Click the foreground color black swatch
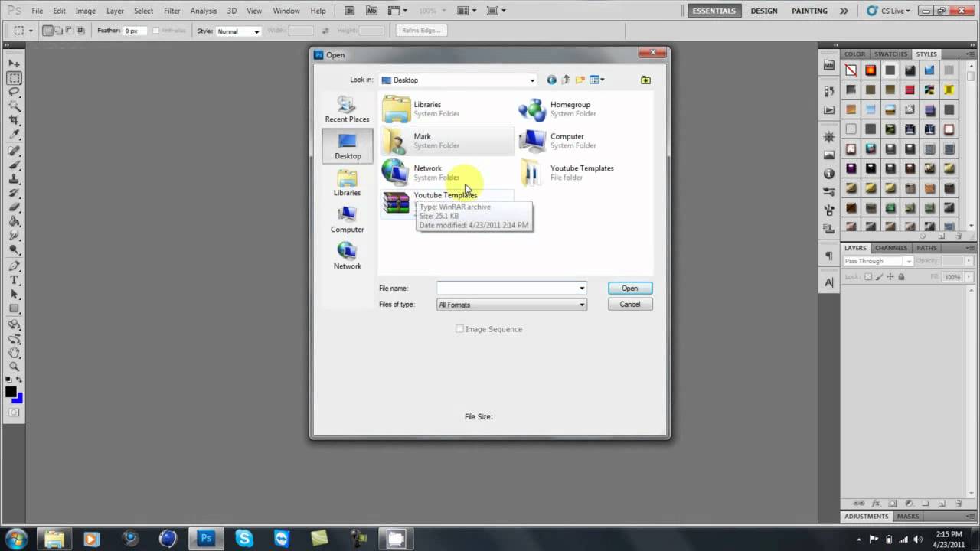The height and width of the screenshot is (551, 980). coord(11,392)
